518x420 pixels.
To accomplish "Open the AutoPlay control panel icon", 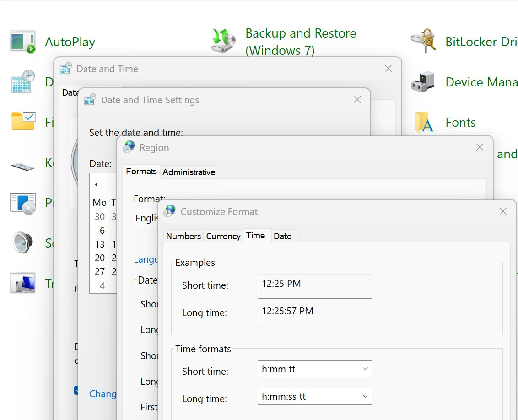I will pos(22,42).
